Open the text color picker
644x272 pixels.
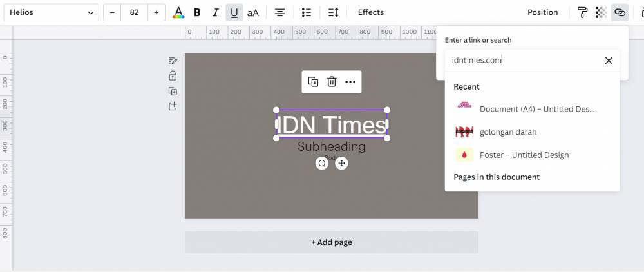(x=178, y=12)
